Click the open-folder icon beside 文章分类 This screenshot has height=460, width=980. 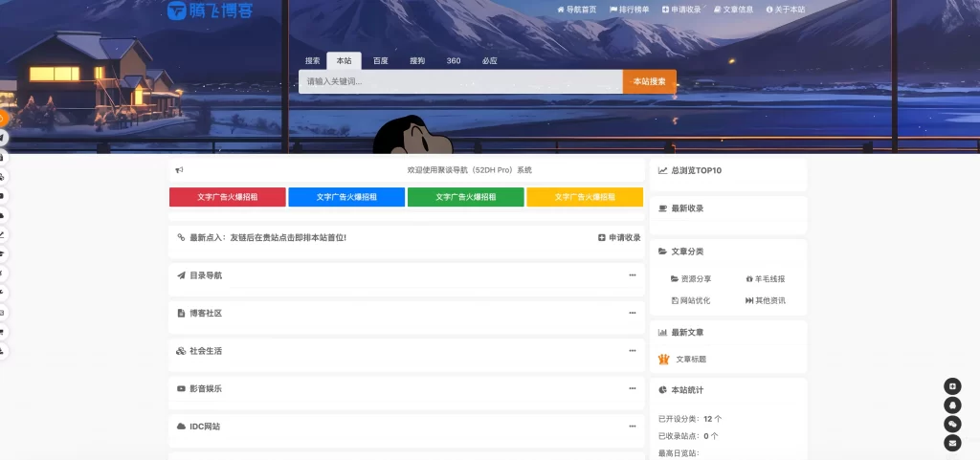coord(662,252)
